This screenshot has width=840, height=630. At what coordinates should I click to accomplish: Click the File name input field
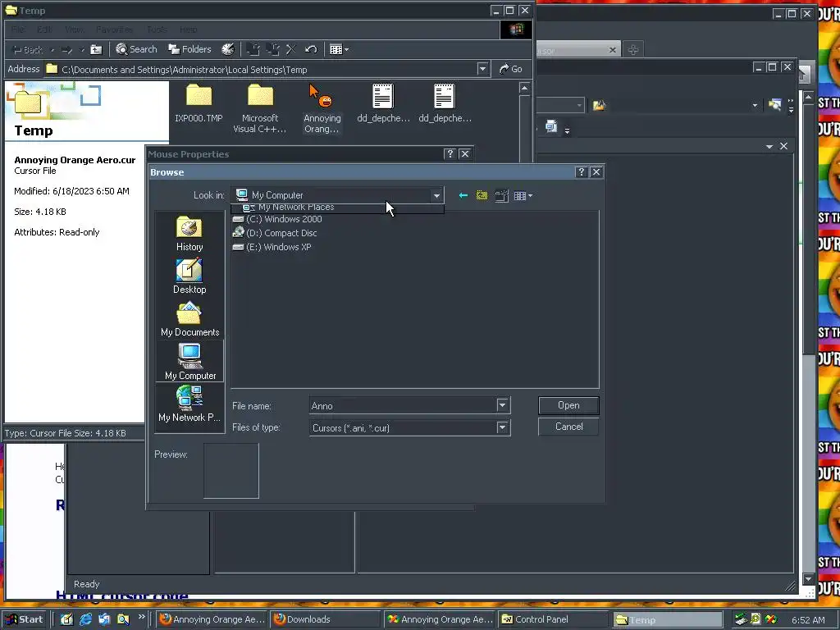coord(403,405)
